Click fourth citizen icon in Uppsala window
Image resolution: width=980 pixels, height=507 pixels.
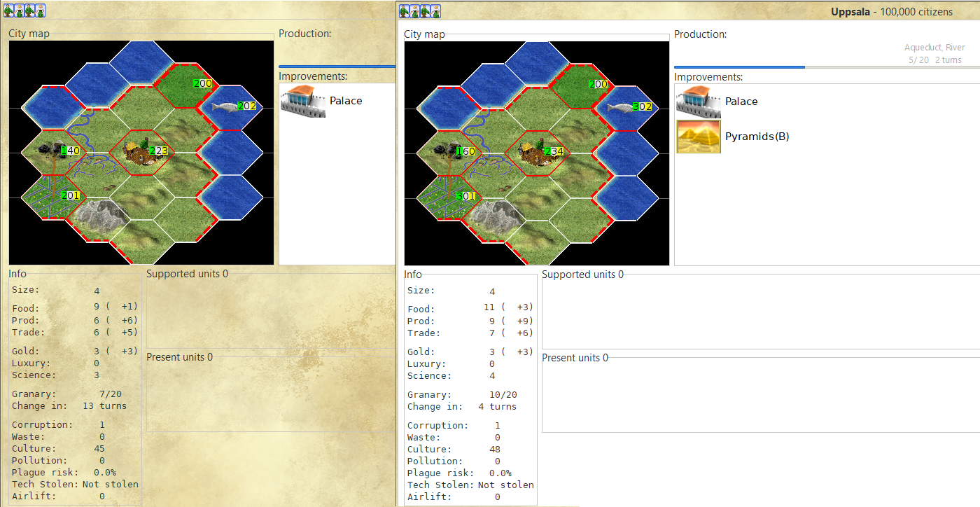(436, 11)
